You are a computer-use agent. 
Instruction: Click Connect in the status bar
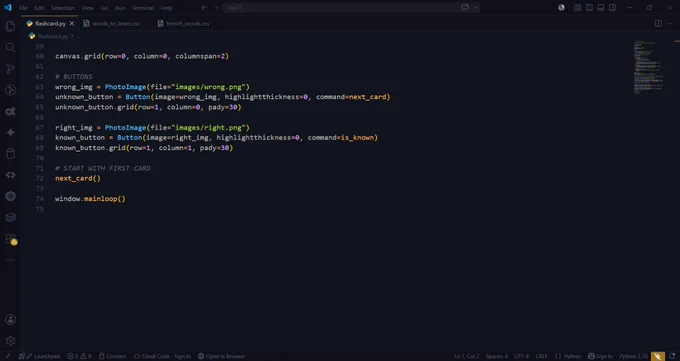coord(112,356)
